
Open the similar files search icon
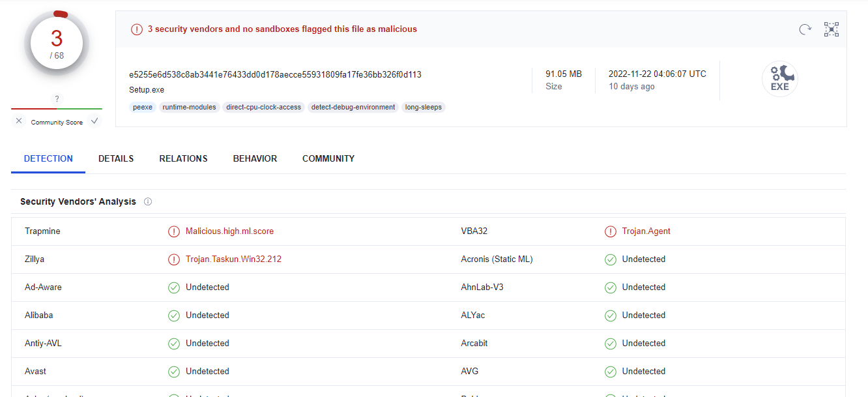pyautogui.click(x=832, y=29)
